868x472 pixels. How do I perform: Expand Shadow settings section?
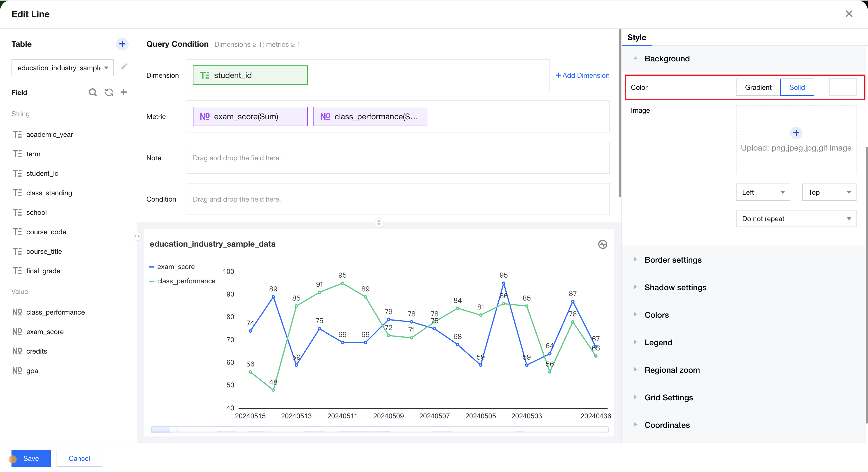[635, 287]
